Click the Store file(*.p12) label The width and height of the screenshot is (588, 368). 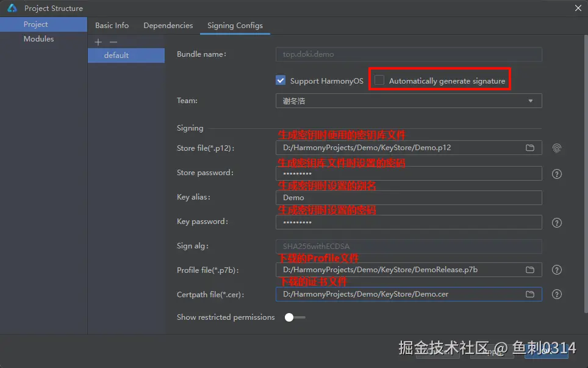206,148
